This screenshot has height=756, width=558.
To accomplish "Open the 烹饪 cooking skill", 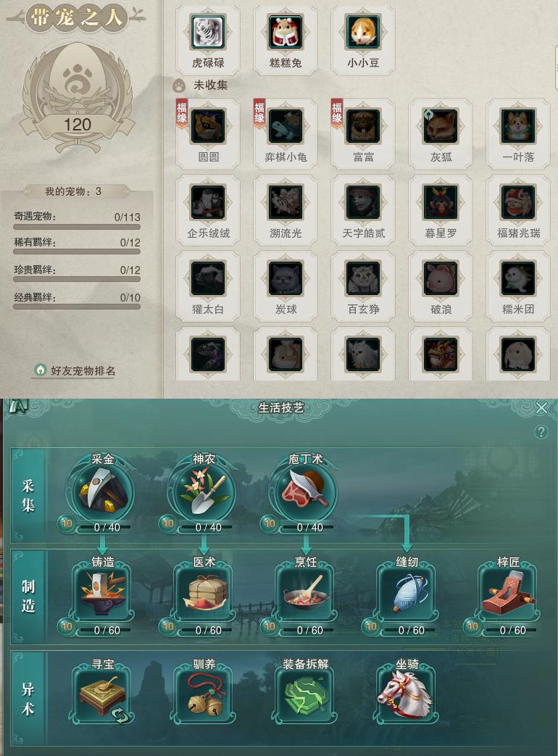I will pos(306,594).
